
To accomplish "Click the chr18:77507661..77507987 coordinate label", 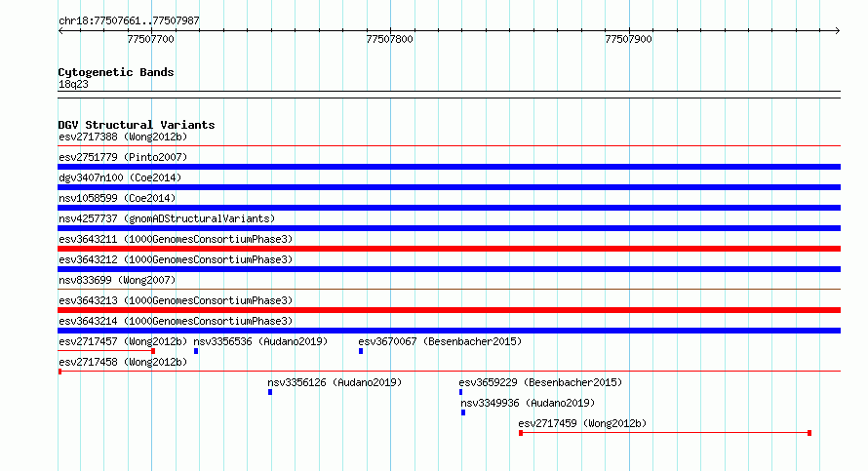I will pos(129,20).
